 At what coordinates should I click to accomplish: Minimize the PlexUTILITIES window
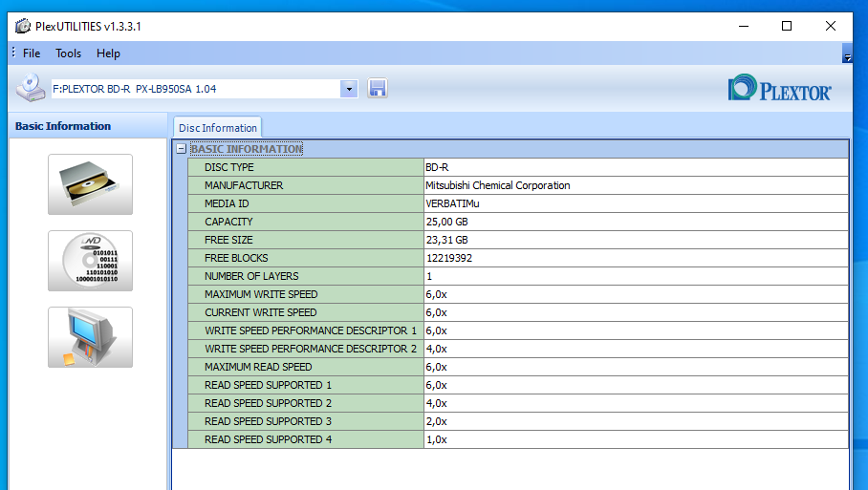[x=744, y=26]
